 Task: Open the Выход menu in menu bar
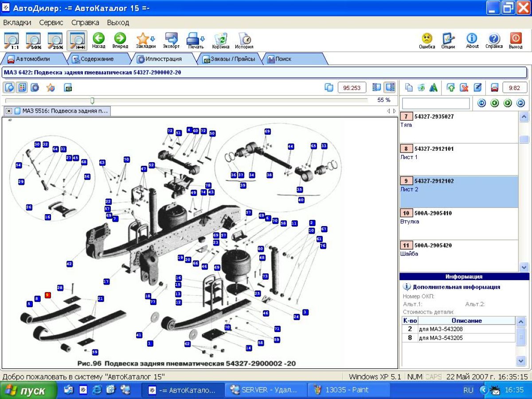pyautogui.click(x=118, y=22)
